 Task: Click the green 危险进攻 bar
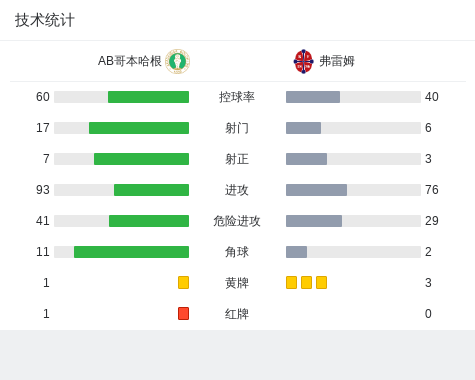pyautogui.click(x=149, y=221)
